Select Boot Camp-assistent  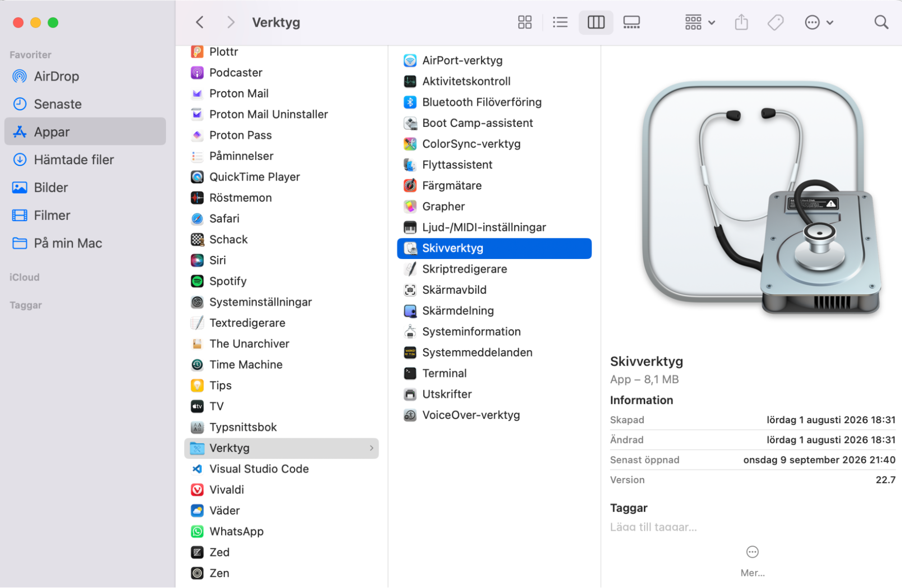coord(494,123)
